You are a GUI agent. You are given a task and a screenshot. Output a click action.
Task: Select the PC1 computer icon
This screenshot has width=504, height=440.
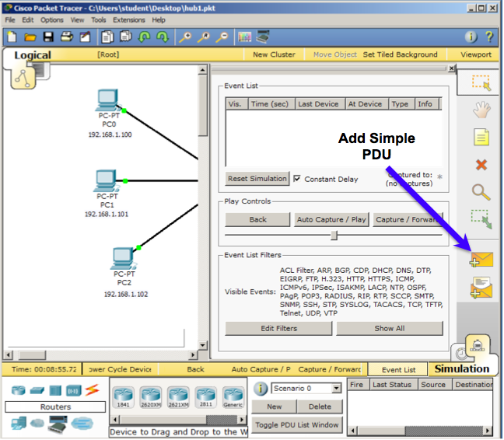(106, 180)
